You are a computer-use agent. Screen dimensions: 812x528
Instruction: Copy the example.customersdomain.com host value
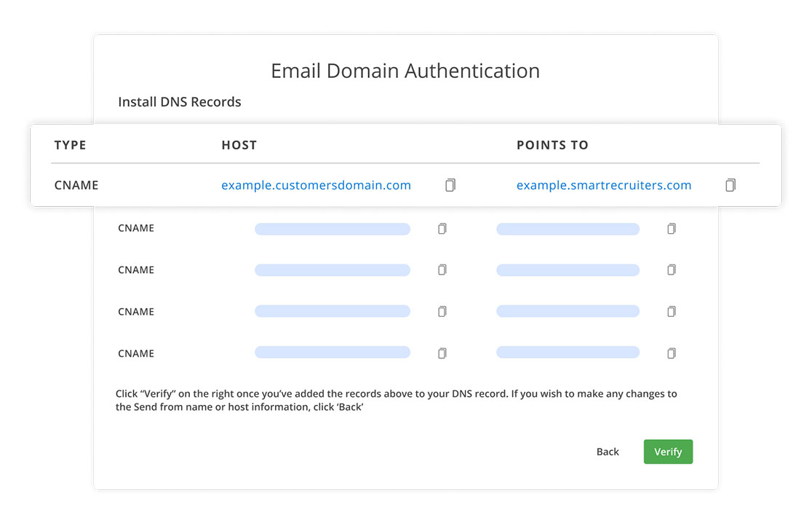(x=450, y=185)
